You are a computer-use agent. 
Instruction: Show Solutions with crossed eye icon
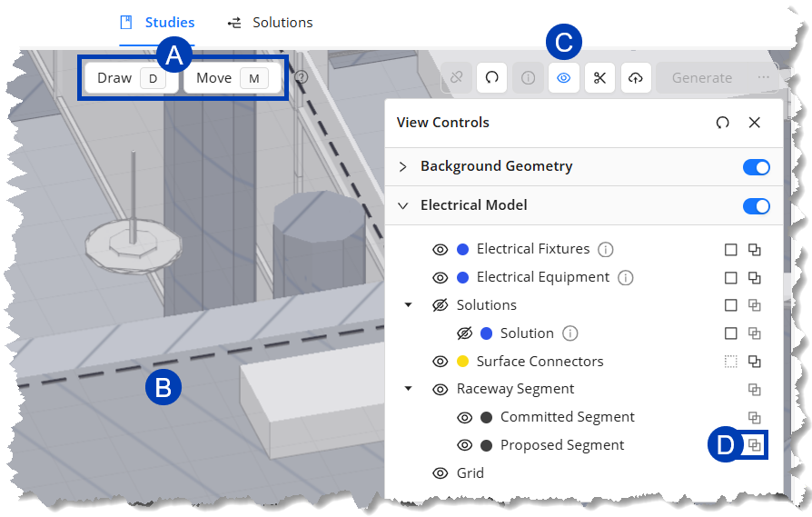441,305
